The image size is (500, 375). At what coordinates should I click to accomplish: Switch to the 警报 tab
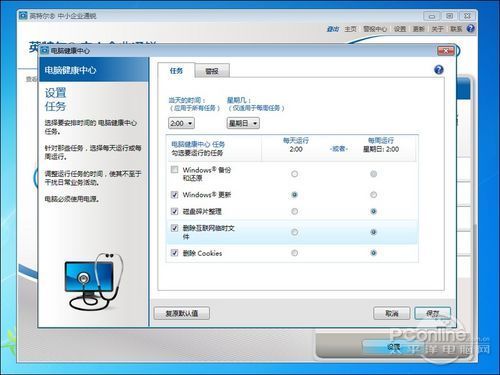click(x=212, y=71)
